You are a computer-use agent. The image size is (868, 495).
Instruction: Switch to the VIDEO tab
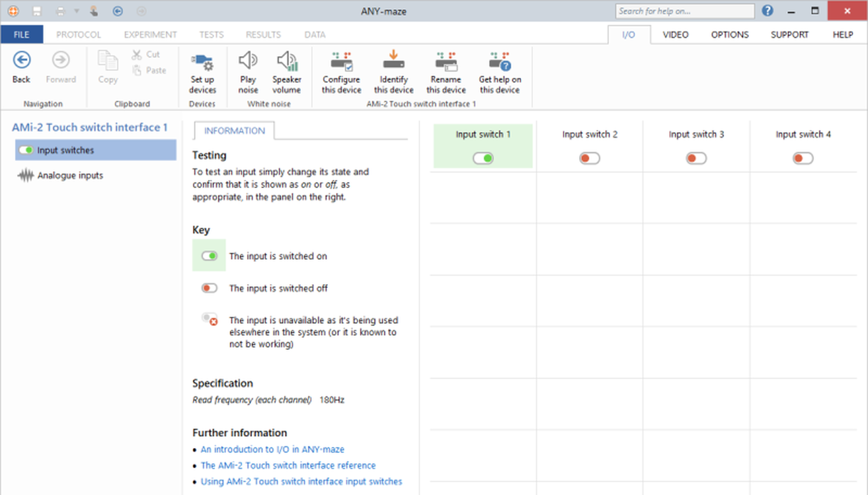675,34
